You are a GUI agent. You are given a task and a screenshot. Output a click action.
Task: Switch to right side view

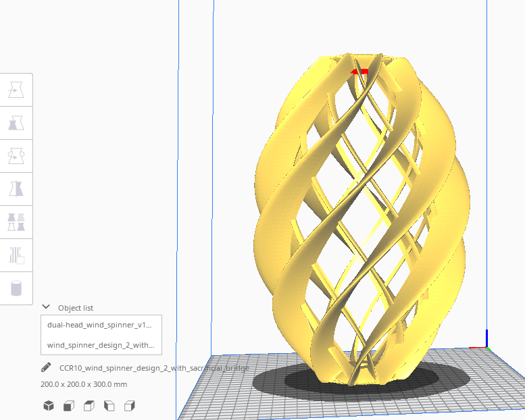tap(129, 406)
